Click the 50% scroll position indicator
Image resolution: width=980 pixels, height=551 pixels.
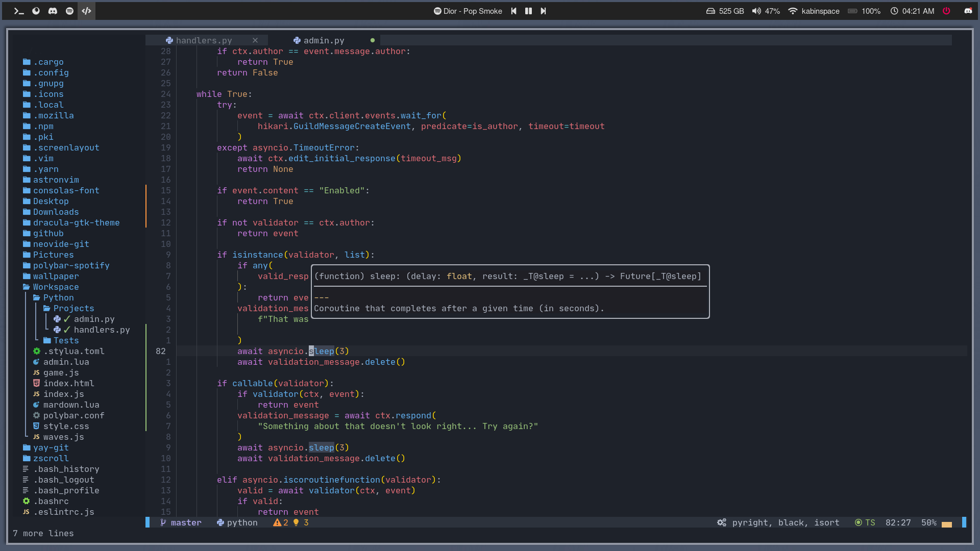pos(928,522)
